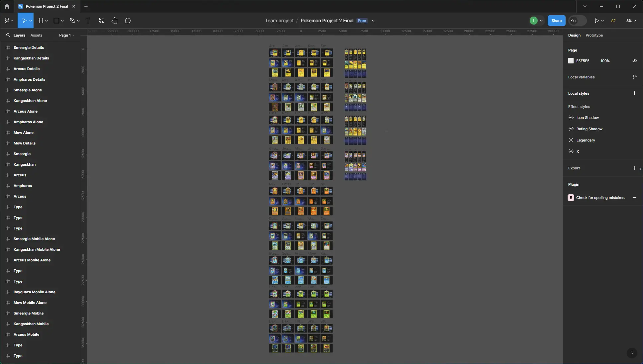
Task: Select the Comment tool
Action: (128, 21)
